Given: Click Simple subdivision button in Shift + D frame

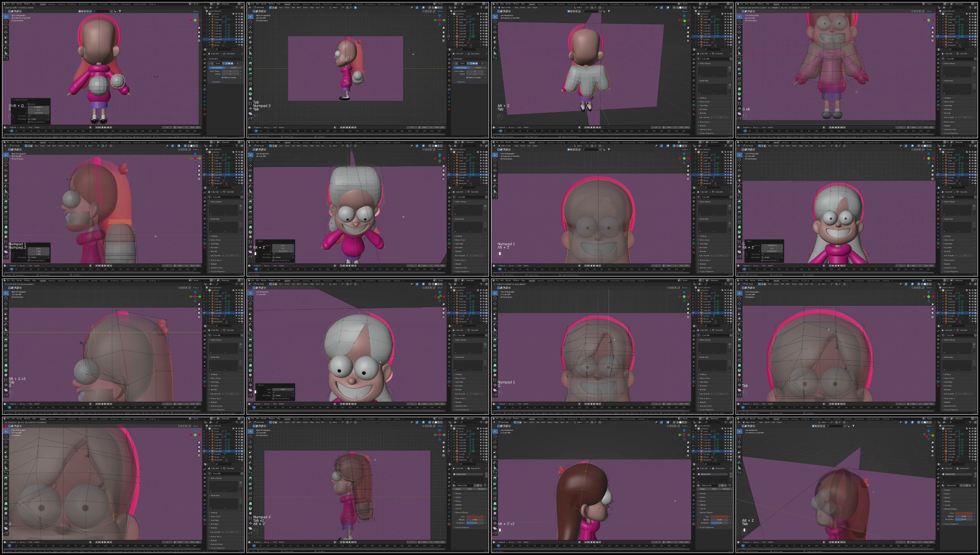Looking at the screenshot, I should [234, 68].
